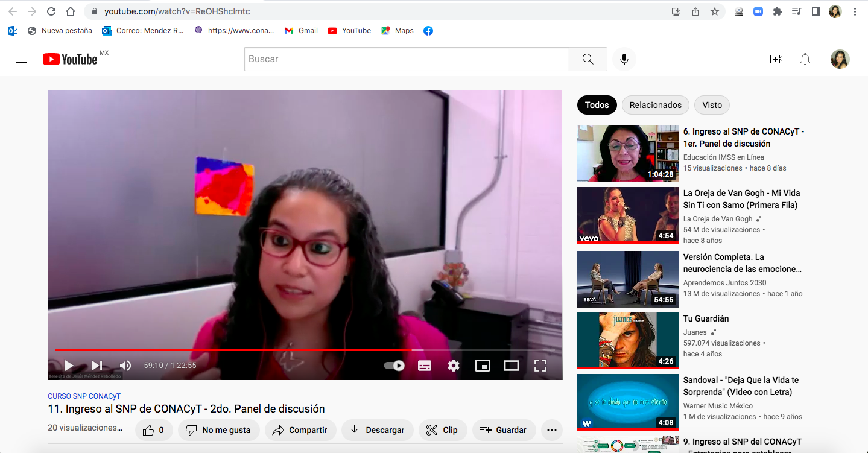The height and width of the screenshot is (453, 868).
Task: Open Chrome side panel icon
Action: click(x=816, y=11)
